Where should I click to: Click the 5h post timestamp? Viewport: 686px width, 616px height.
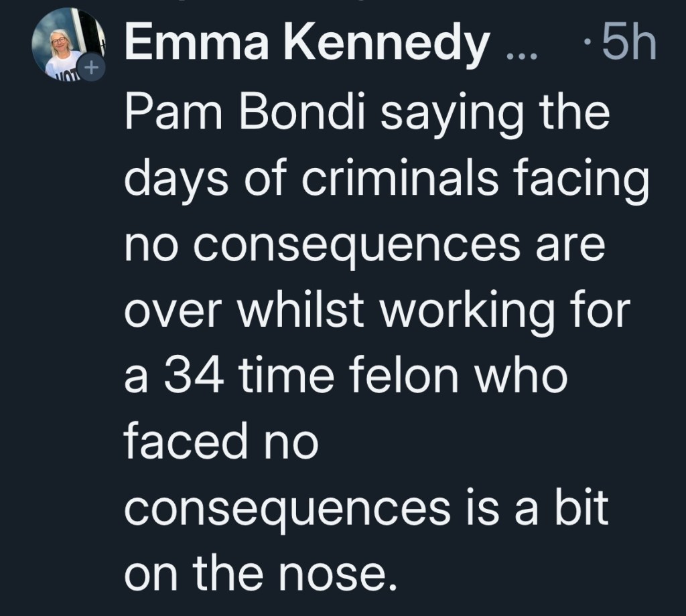point(629,44)
